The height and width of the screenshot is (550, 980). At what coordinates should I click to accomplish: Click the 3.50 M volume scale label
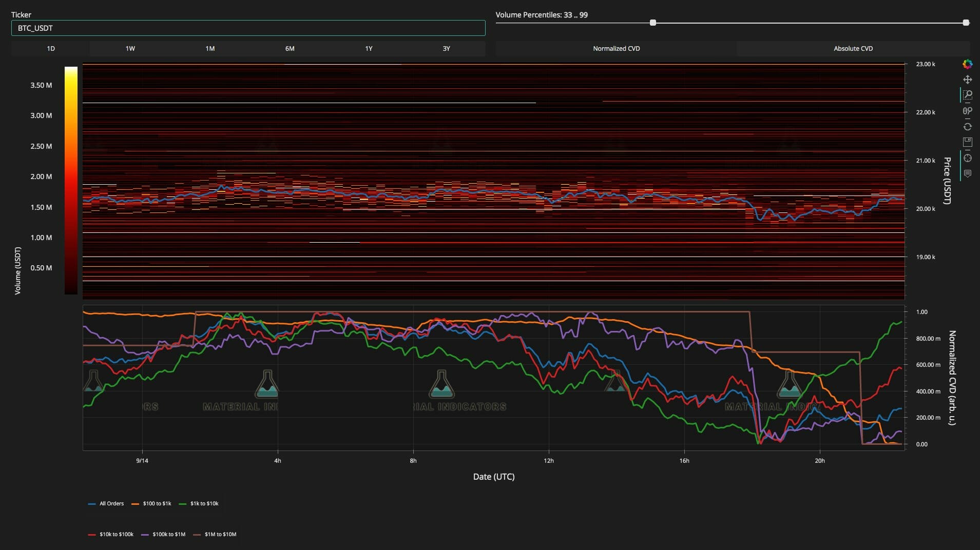41,85
